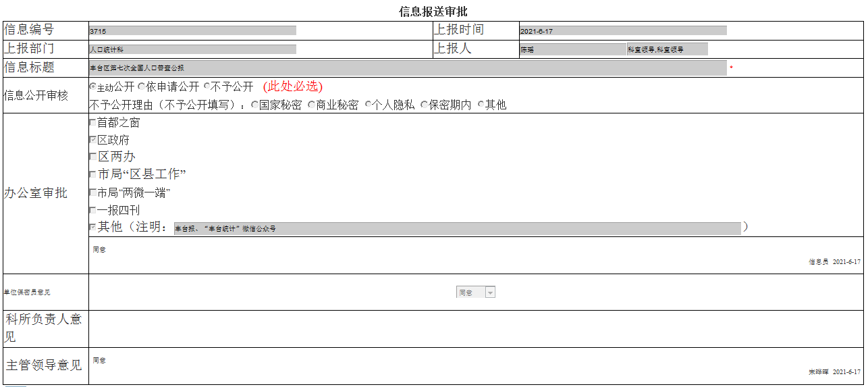This screenshot has height=387, width=868.
Task: Pick 国家秘密 as non-disclosure reason
Action: tap(254, 105)
